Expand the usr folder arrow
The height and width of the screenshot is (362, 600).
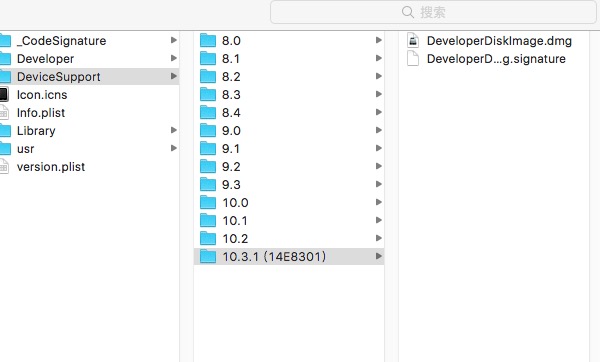pos(174,148)
